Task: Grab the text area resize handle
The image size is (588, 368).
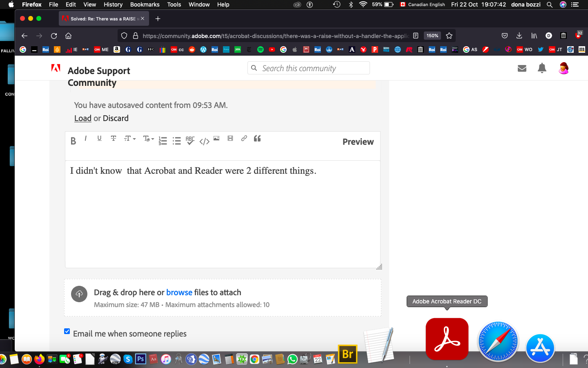Action: click(379, 267)
